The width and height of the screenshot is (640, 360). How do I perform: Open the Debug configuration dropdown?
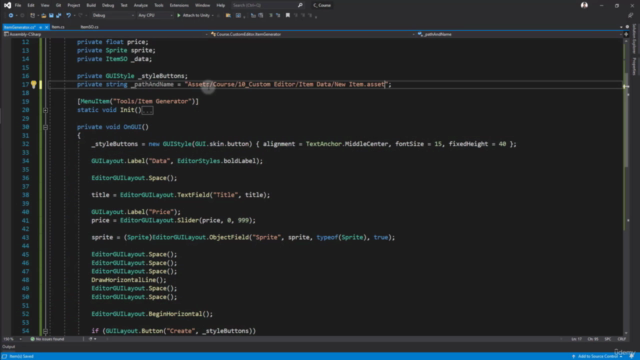(x=113, y=16)
